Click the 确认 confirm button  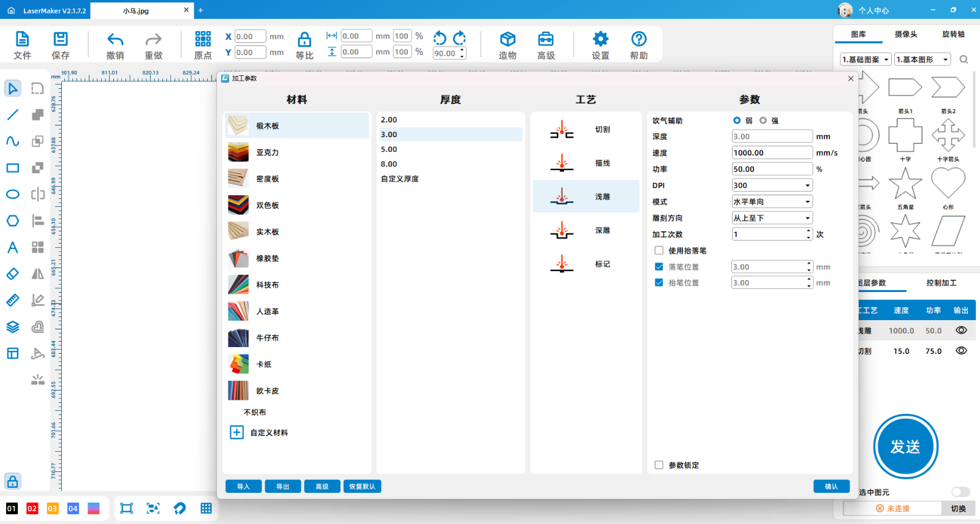831,487
